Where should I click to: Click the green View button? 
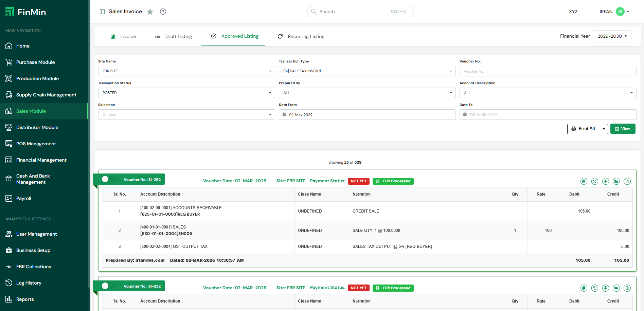[x=623, y=129]
